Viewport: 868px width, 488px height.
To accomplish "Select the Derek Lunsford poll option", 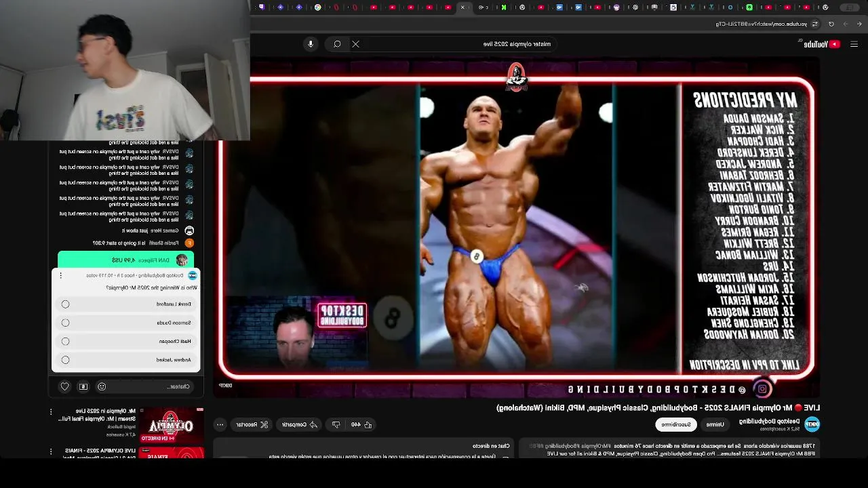I will [x=127, y=304].
